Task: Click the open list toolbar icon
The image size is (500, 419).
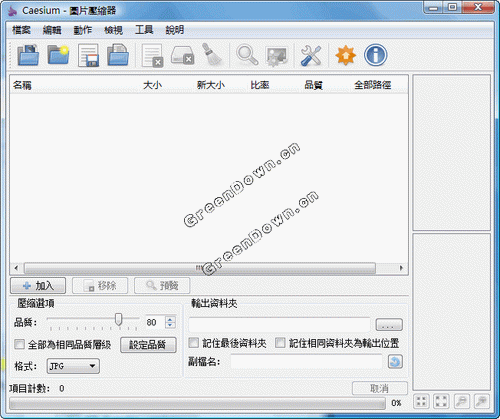Action: tap(118, 55)
